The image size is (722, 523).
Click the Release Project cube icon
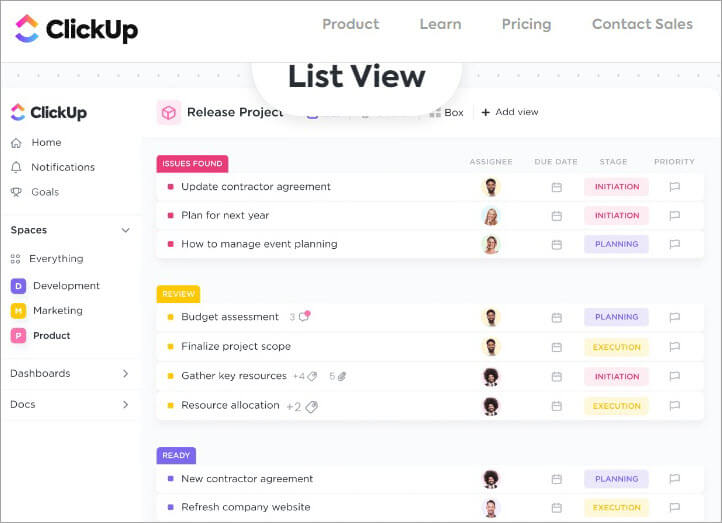(x=169, y=112)
